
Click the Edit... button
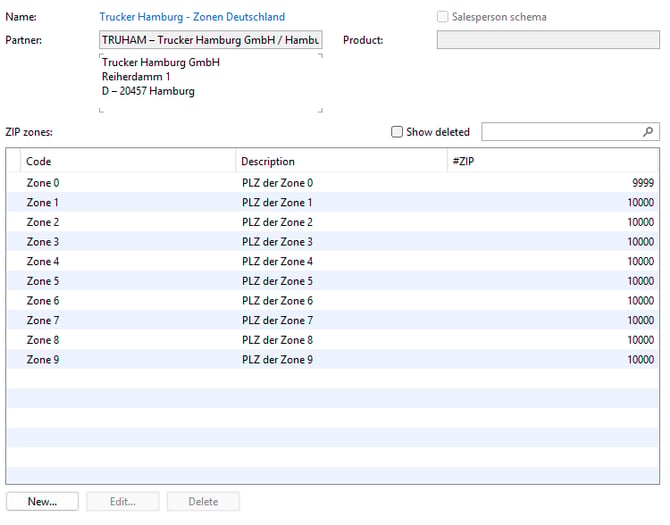pos(123,502)
